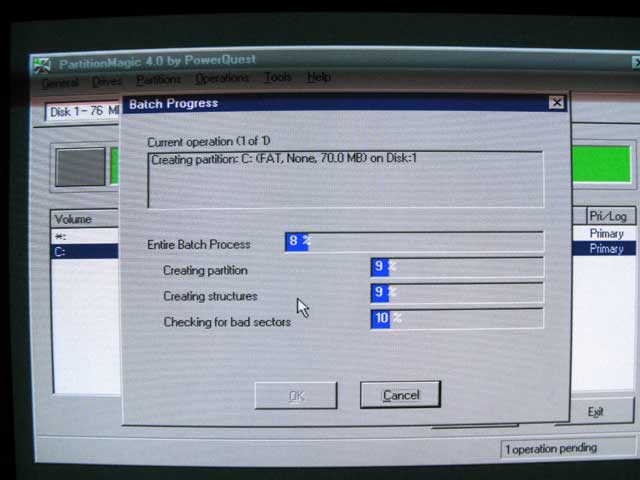This screenshot has width=640, height=480.
Task: Click the Checking for bad sectors progress bar
Action: pos(457,318)
